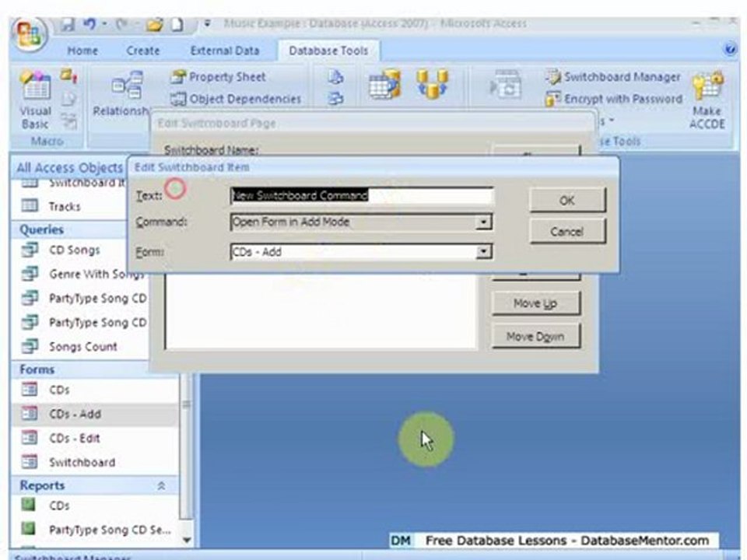Click the Songs Count query icon

(30, 345)
